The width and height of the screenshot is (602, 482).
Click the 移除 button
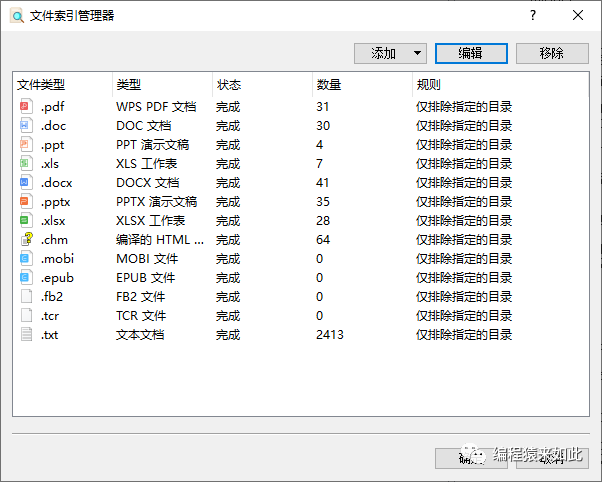[552, 53]
